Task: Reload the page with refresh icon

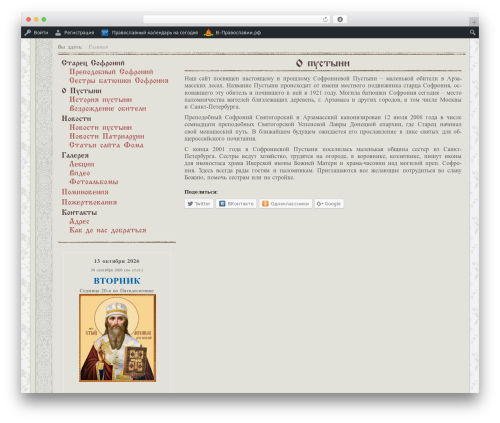Action: (x=325, y=20)
